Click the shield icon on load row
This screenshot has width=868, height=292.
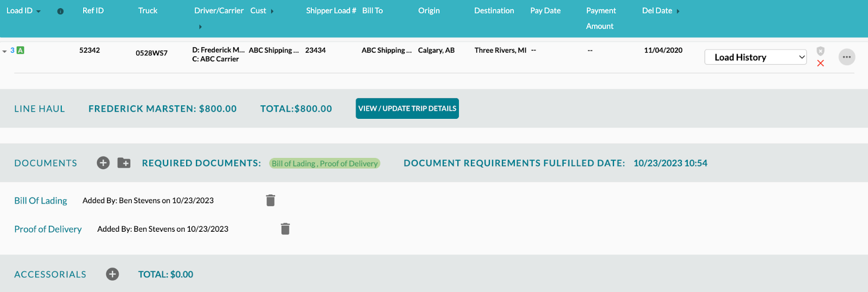pyautogui.click(x=820, y=51)
